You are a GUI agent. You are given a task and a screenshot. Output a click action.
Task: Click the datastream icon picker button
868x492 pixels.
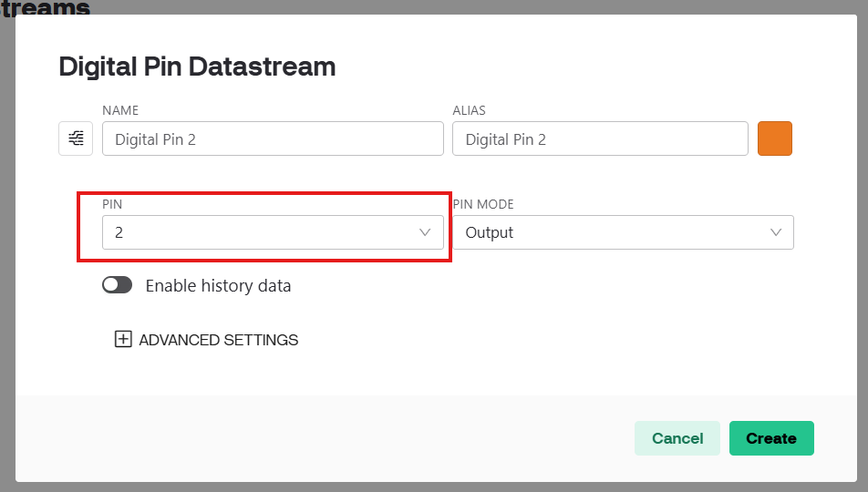tap(76, 138)
